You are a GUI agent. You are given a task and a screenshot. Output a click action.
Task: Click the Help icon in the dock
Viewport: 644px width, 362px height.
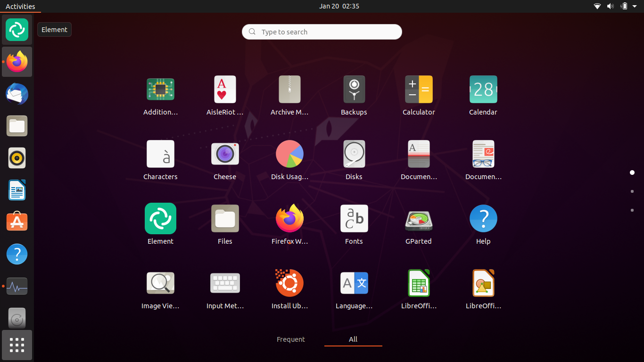17,254
